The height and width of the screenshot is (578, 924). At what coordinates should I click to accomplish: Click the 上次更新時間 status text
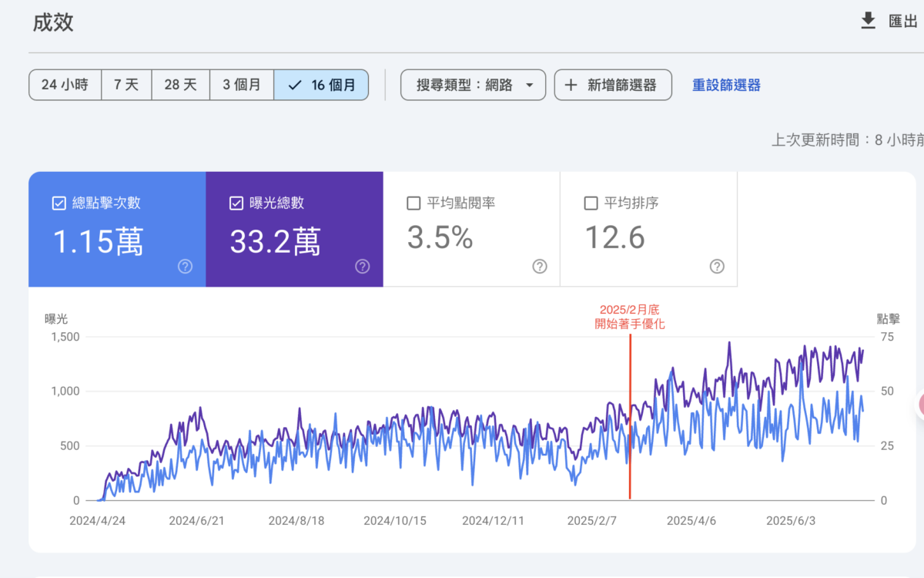click(848, 140)
